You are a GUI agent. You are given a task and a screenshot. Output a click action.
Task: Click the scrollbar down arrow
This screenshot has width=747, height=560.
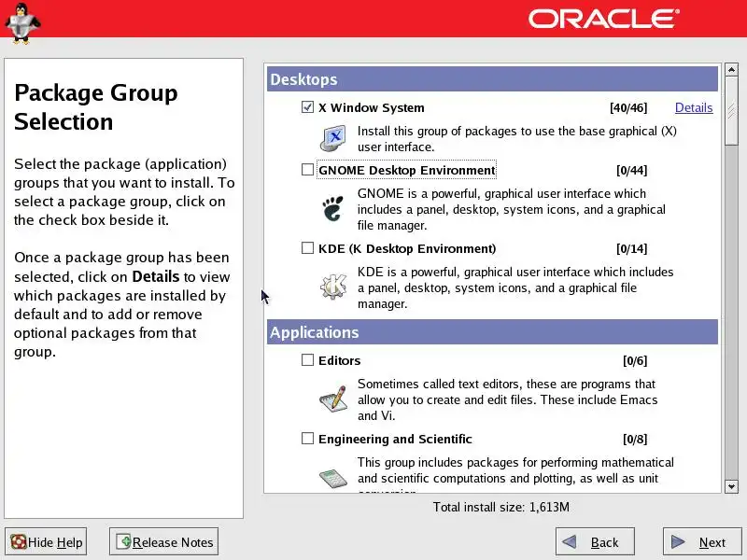click(x=731, y=486)
